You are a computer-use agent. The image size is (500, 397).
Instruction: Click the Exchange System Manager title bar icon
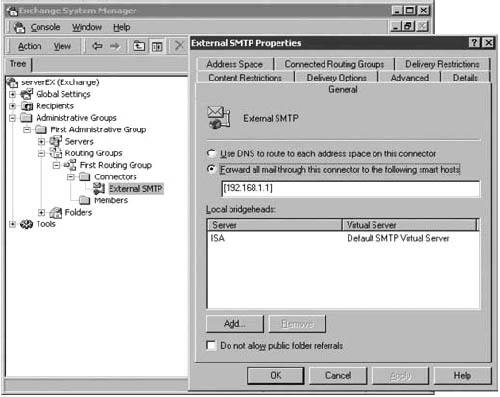pyautogui.click(x=13, y=11)
